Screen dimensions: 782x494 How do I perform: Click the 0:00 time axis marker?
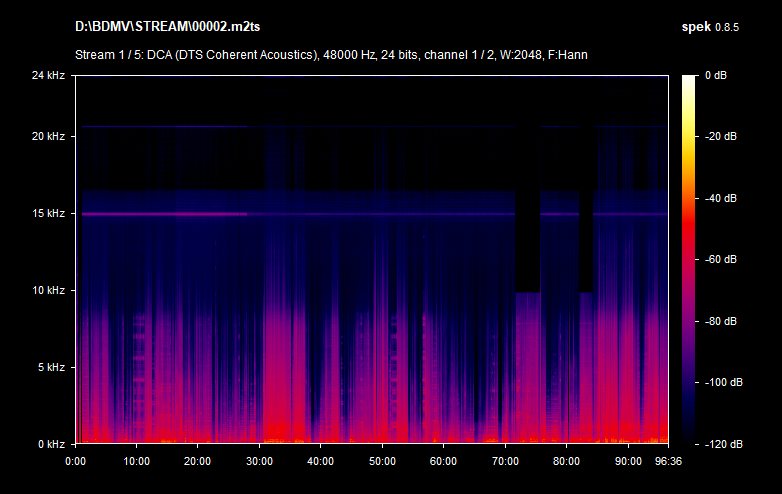click(x=75, y=461)
